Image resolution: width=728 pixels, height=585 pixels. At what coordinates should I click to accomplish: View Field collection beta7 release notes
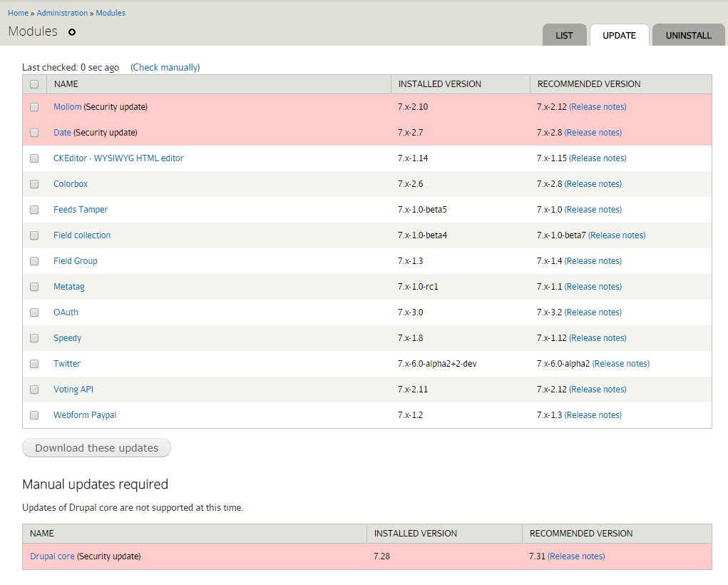(617, 235)
